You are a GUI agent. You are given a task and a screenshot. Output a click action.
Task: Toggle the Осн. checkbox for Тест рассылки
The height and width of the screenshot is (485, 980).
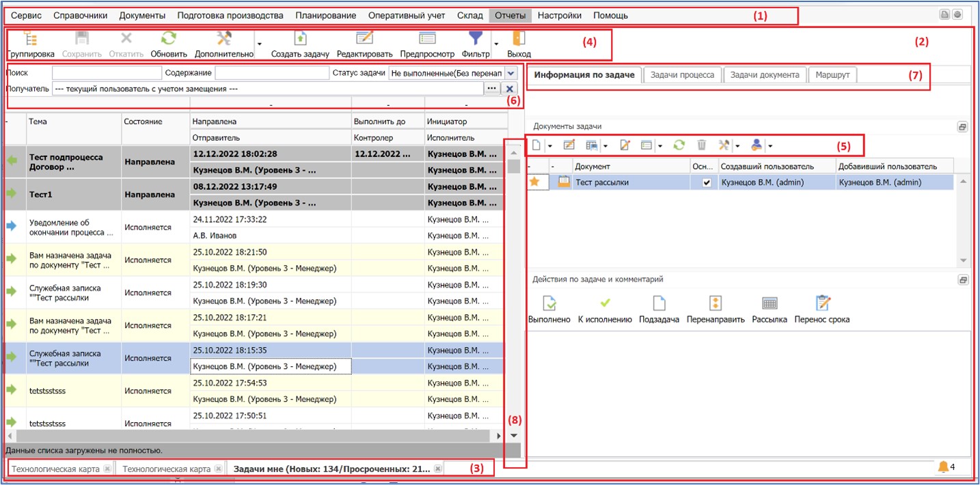(707, 182)
